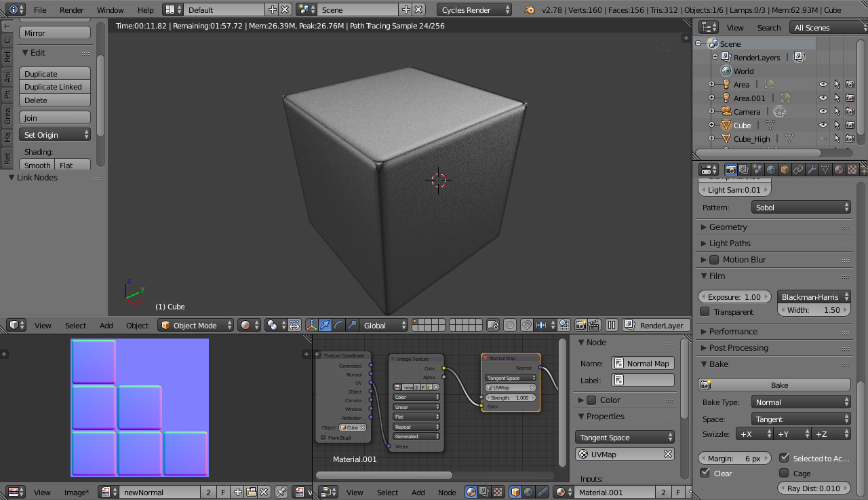The image size is (868, 500).
Task: Open Render properties camera tab
Action: (731, 169)
